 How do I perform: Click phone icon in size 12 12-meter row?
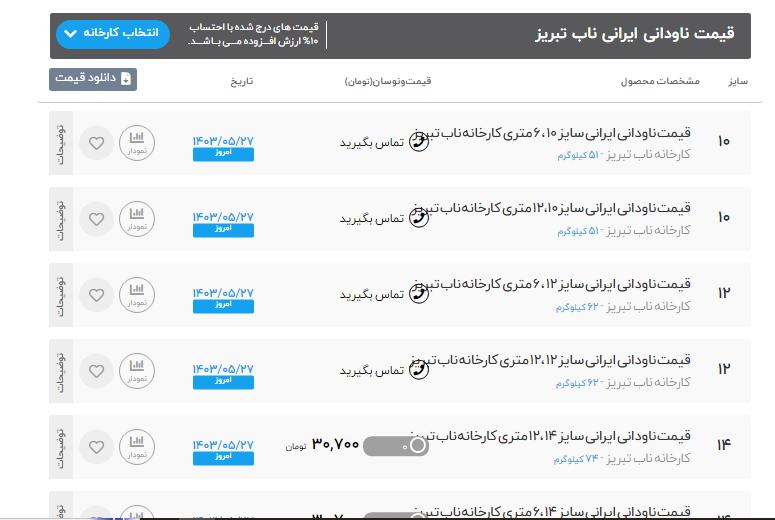coord(419,370)
